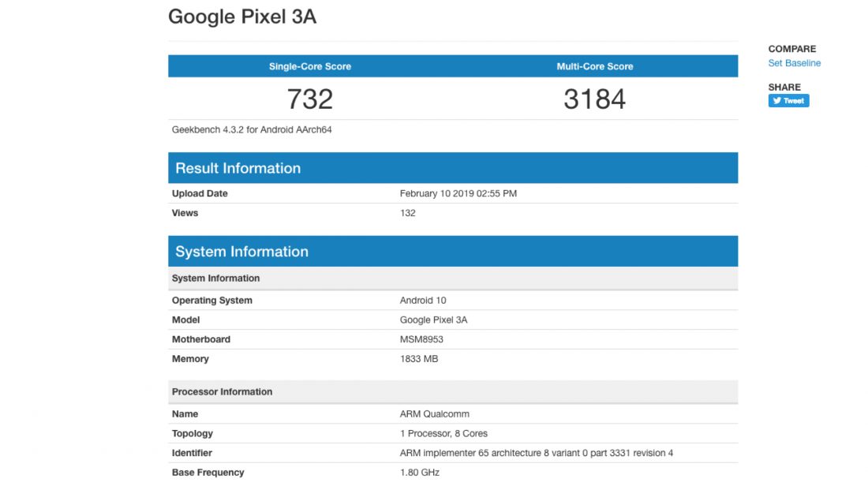Viewport: 868px width, 486px height.
Task: Click the 1833 MB memory value
Action: 419,359
